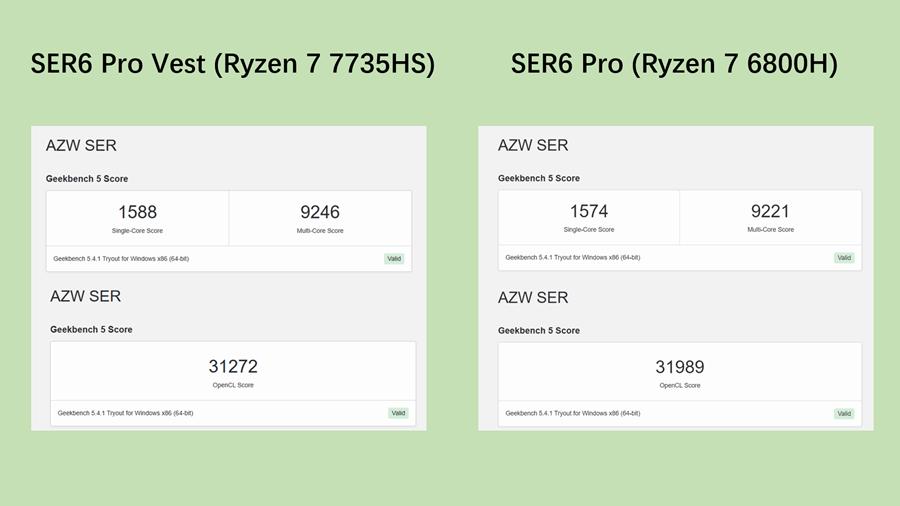Click the Multi-Core Score label under 9246
900x506 pixels.
tap(320, 231)
